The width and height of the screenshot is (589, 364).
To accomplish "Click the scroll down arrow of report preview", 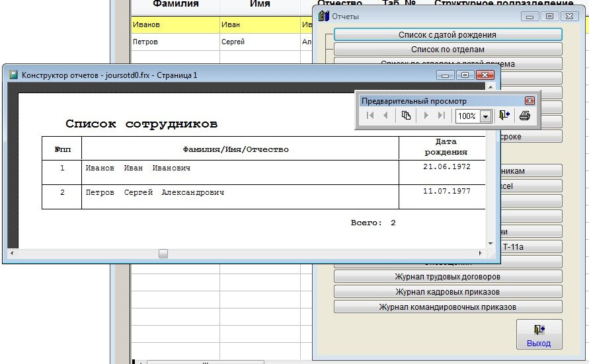I will click(491, 244).
